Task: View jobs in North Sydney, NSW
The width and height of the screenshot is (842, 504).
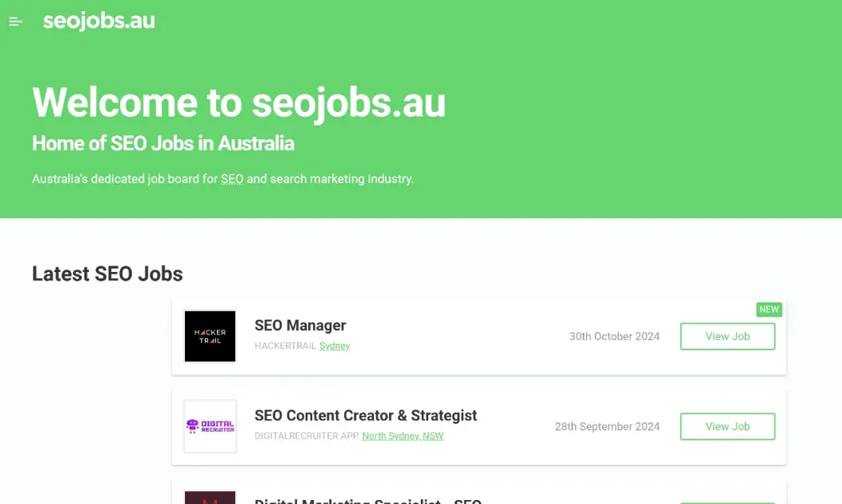Action: click(x=403, y=436)
